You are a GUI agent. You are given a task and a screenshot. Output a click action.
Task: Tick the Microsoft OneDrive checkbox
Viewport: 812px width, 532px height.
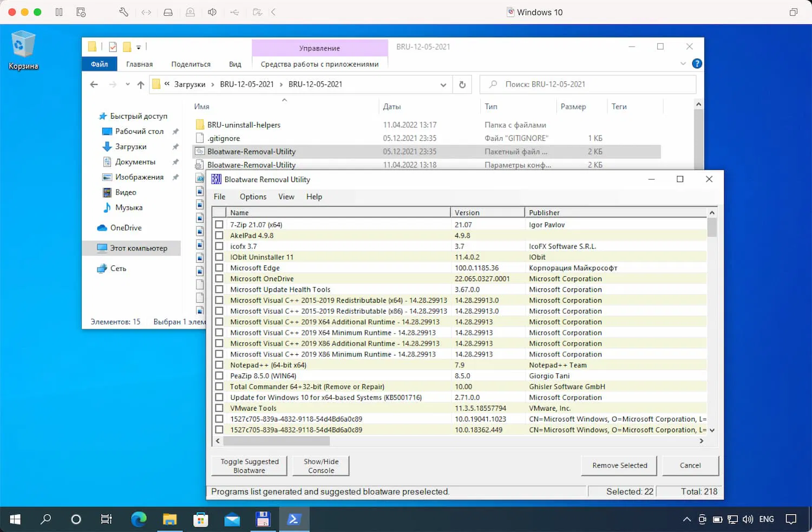click(219, 278)
